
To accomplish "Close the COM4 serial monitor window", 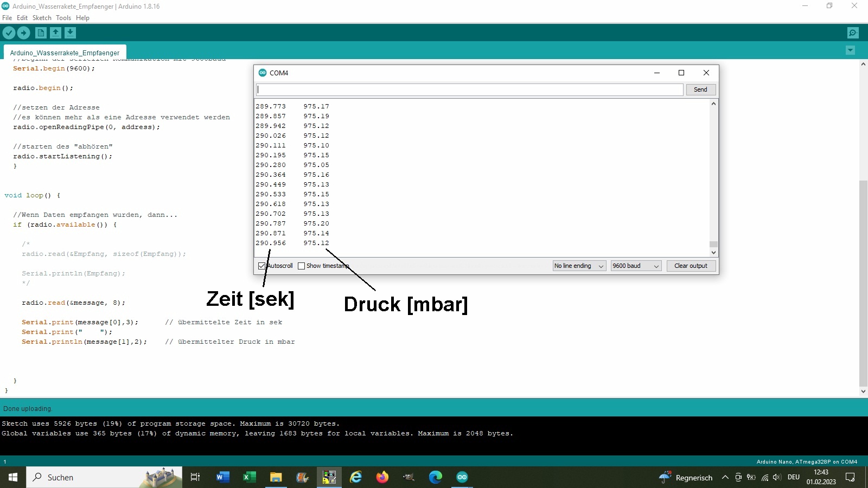I will coord(706,73).
